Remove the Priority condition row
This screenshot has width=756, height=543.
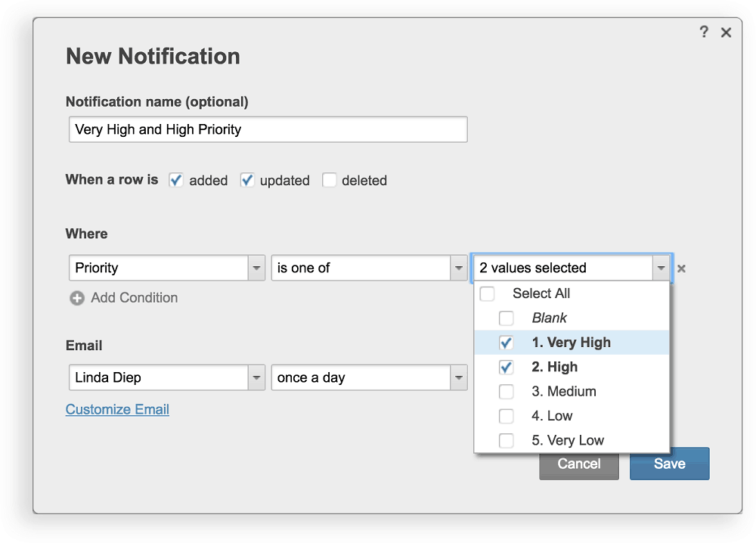[681, 268]
